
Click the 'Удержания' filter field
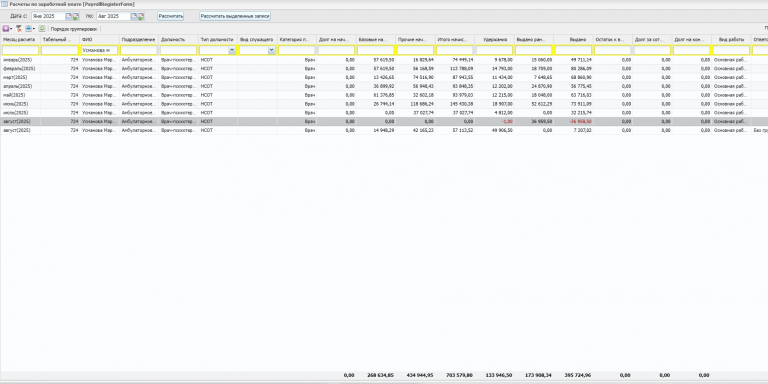(494, 50)
